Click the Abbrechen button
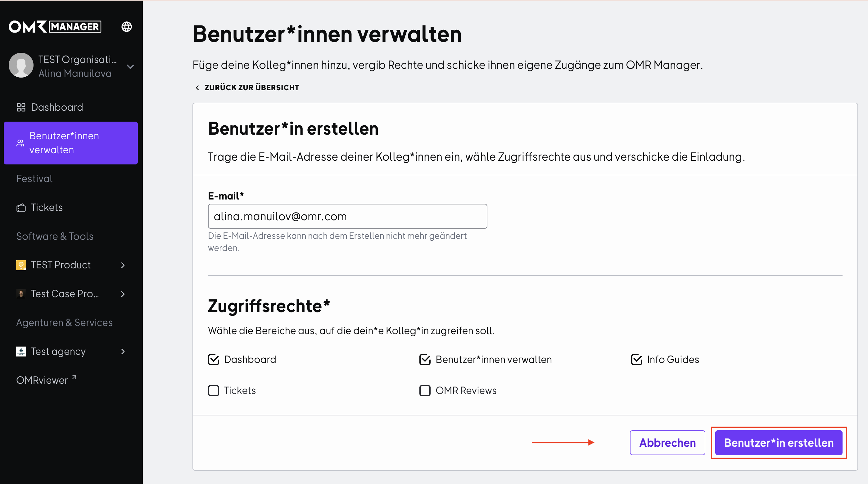 click(667, 443)
